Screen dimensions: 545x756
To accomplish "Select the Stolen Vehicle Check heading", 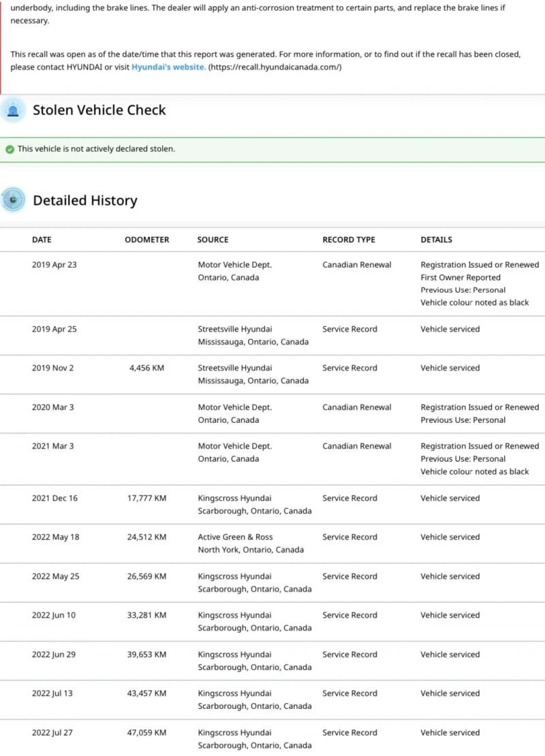I will coord(99,110).
